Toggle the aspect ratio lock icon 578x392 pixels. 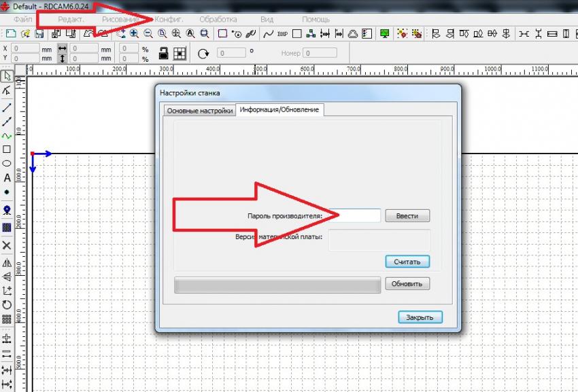[x=163, y=53]
